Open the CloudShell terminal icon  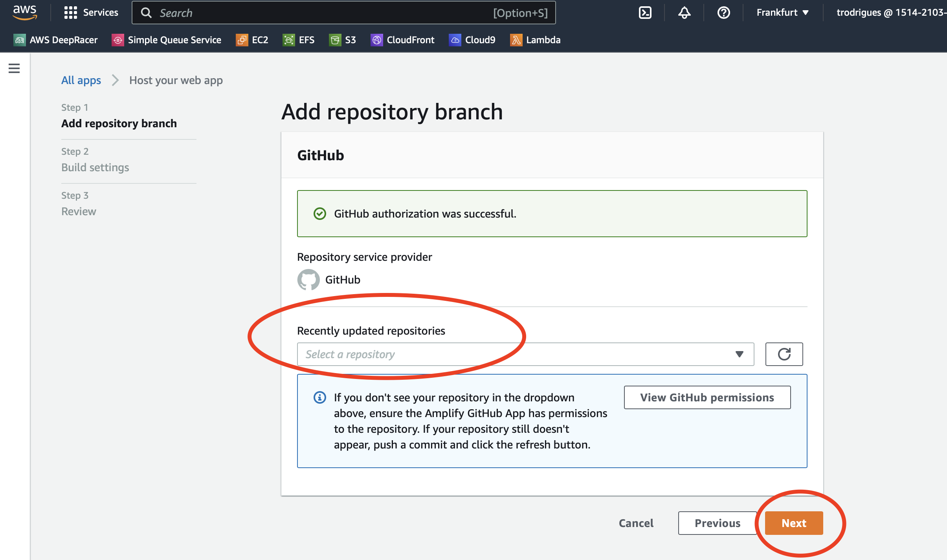[645, 13]
